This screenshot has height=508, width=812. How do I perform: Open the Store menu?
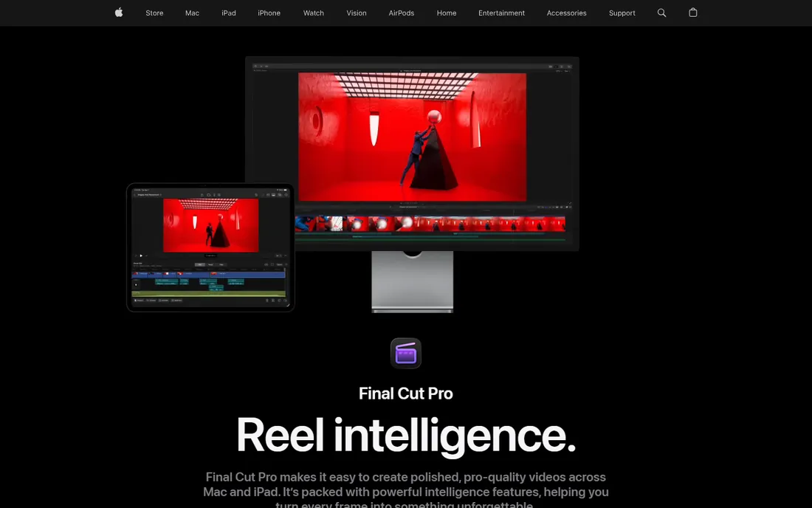154,13
